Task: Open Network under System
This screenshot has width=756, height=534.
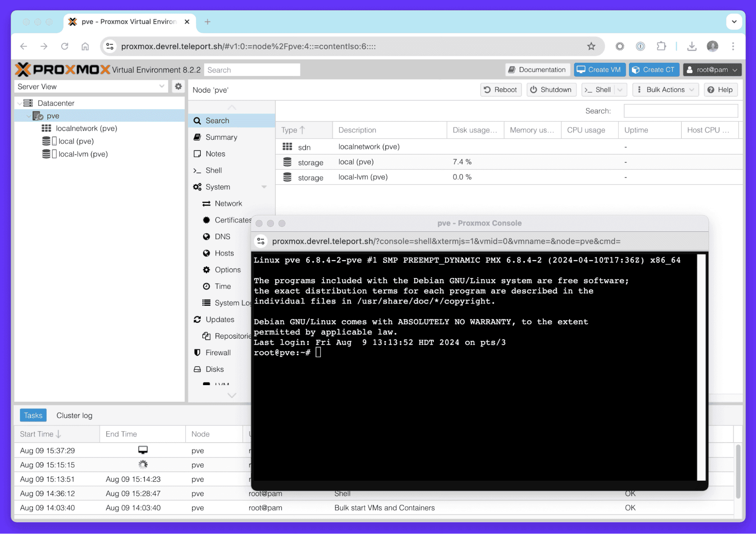Action: tap(228, 203)
